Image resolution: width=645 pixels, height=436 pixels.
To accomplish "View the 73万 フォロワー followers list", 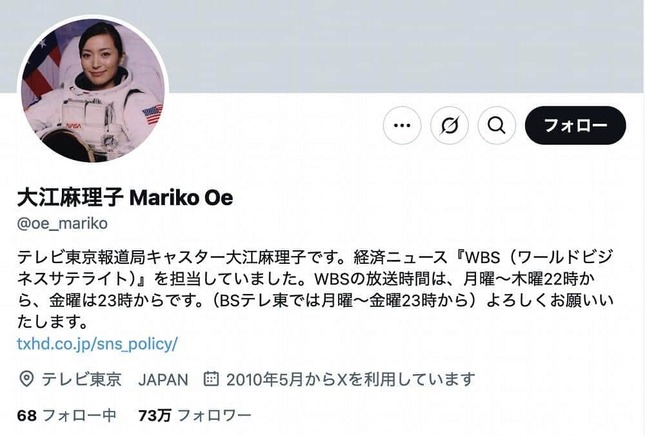I will click(x=195, y=415).
